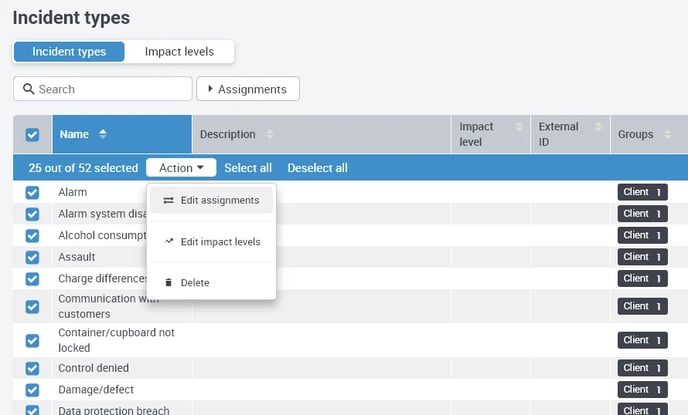
Task: Click the Control denied name cell
Action: (x=93, y=368)
